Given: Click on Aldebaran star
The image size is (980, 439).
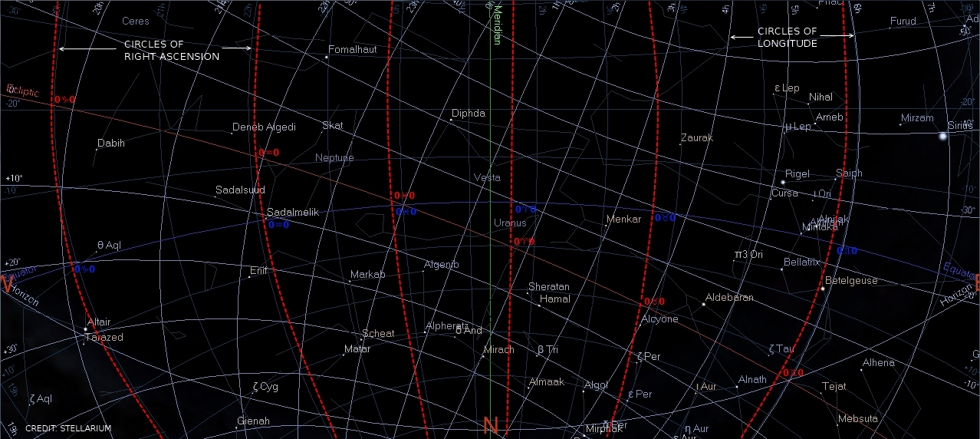Looking at the screenshot, I should tap(703, 305).
